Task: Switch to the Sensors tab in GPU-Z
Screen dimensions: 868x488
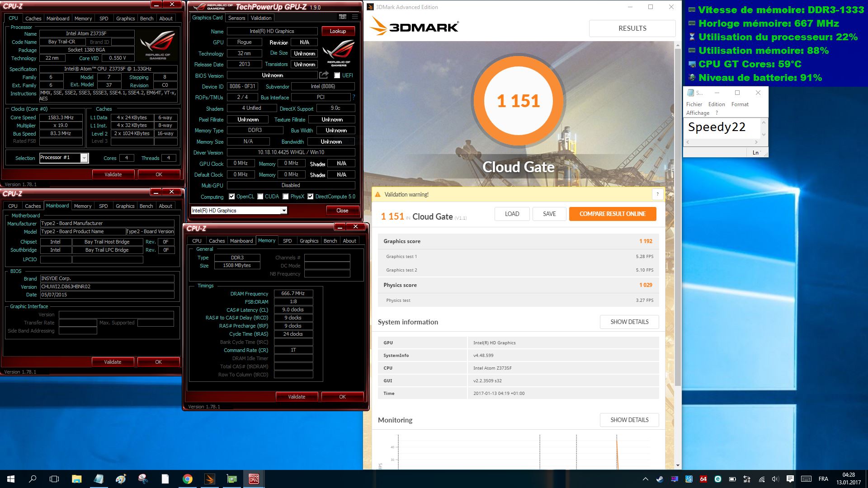Action: click(x=236, y=18)
